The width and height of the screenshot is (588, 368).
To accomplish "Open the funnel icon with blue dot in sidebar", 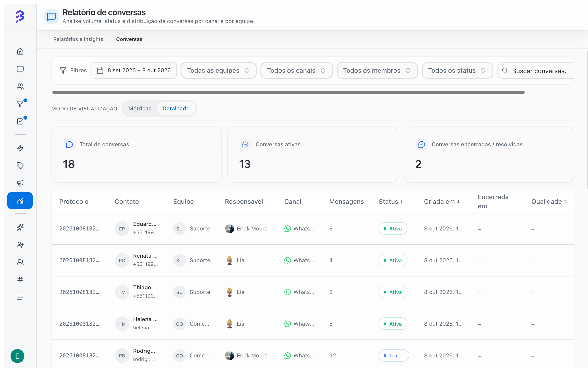I will (20, 104).
